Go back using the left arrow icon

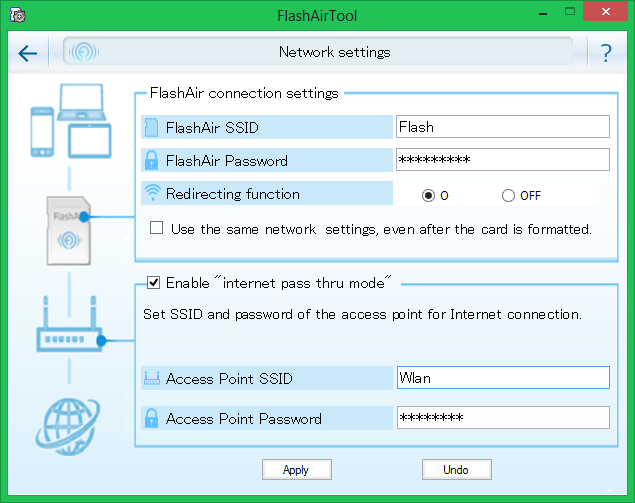pos(28,53)
